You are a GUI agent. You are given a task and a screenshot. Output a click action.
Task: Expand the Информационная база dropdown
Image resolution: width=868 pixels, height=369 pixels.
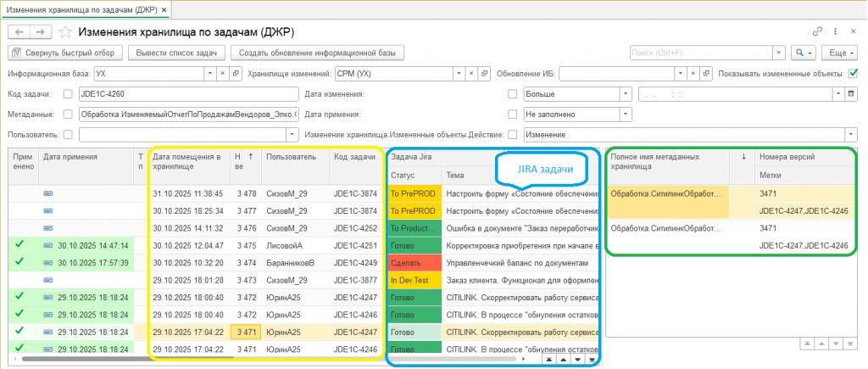(x=210, y=73)
